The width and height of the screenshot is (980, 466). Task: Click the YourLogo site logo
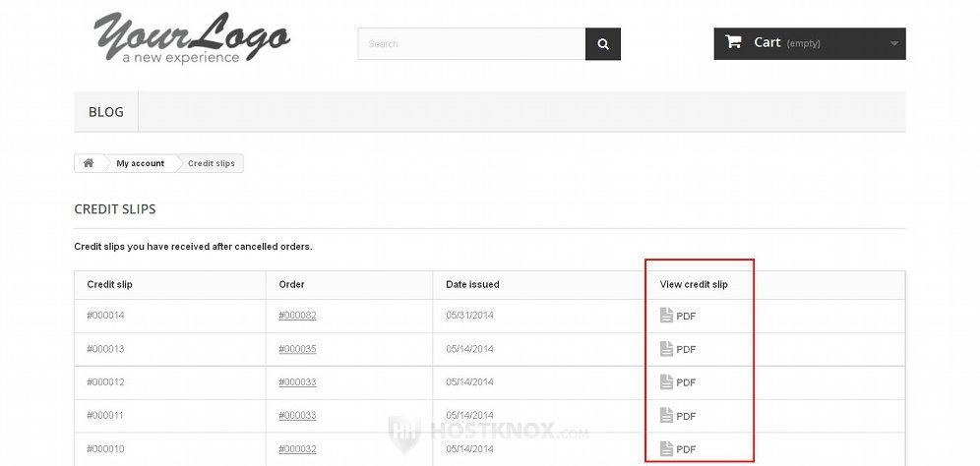192,37
